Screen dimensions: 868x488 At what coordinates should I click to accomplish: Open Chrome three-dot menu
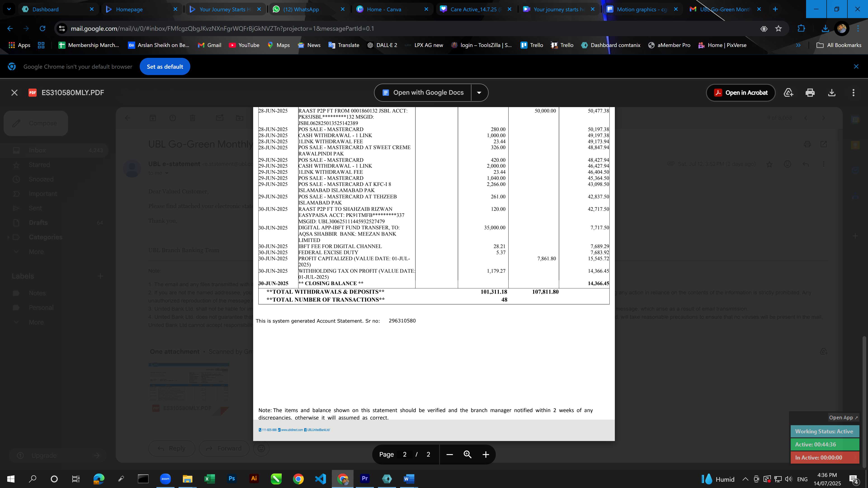(858, 29)
